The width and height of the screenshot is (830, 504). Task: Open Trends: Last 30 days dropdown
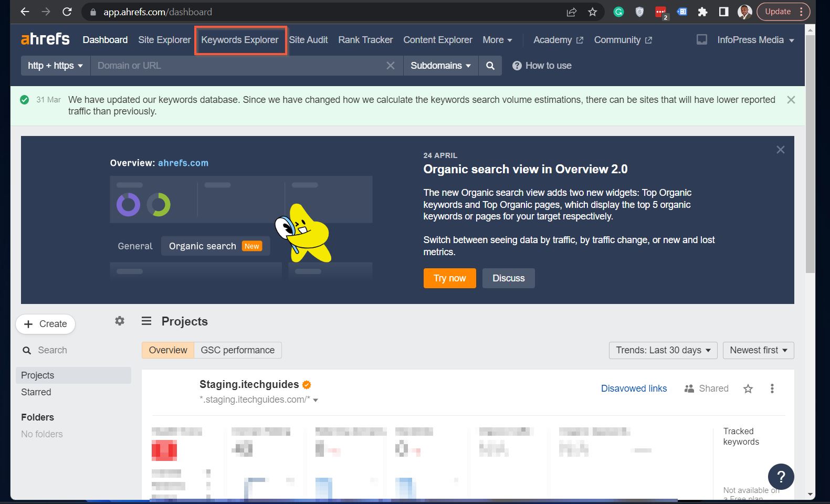(x=663, y=350)
